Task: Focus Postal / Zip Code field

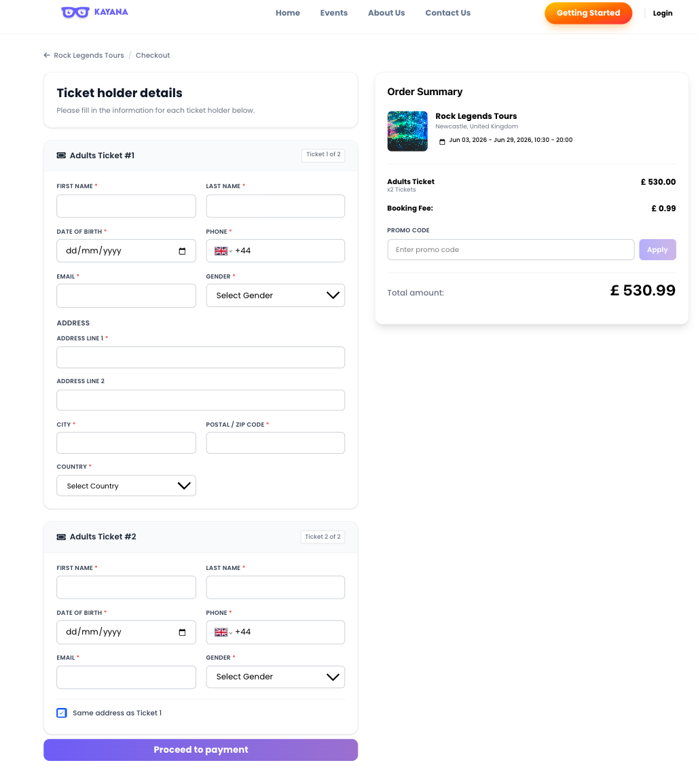Action: click(275, 443)
